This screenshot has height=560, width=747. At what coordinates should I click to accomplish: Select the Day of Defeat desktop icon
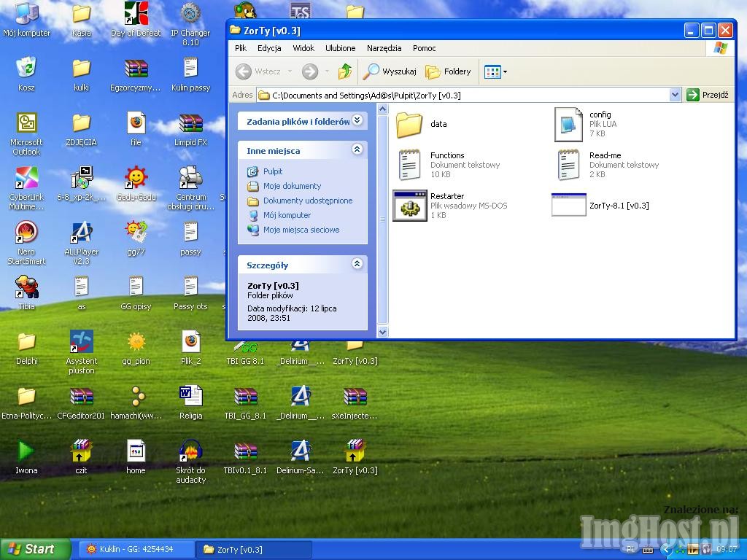point(136,20)
